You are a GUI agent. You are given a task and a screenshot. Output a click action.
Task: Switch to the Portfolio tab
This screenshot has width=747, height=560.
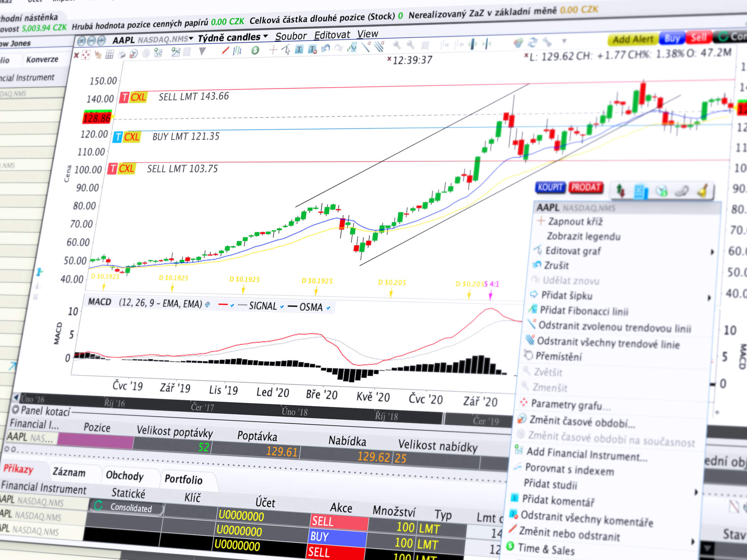click(183, 479)
